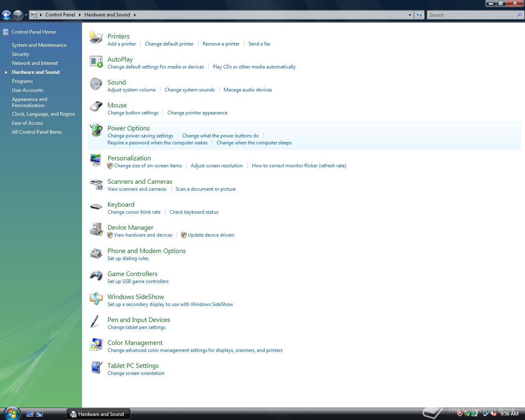Click the Personalization monitor icon

pyautogui.click(x=96, y=160)
